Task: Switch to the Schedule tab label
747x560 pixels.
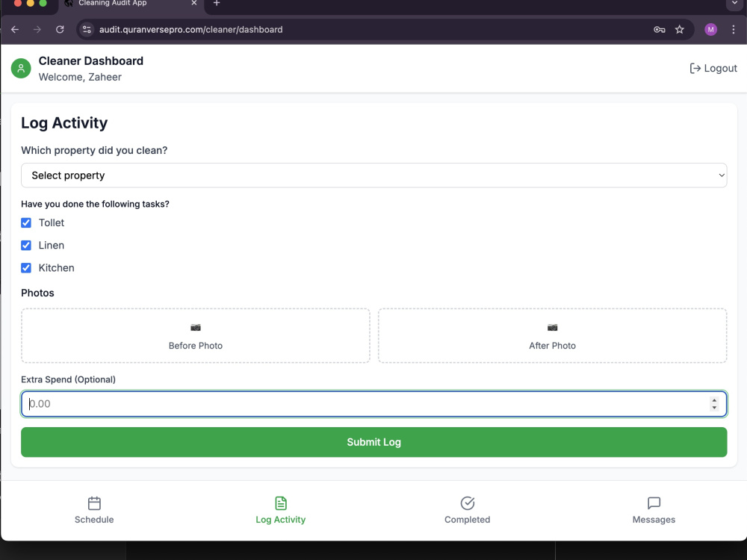Action: point(94,520)
